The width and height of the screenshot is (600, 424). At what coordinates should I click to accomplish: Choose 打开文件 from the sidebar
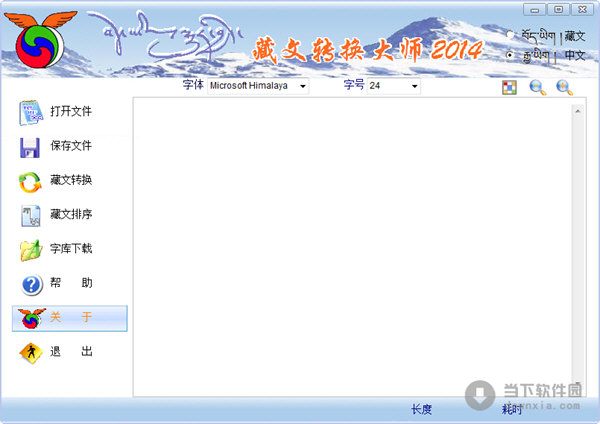71,111
